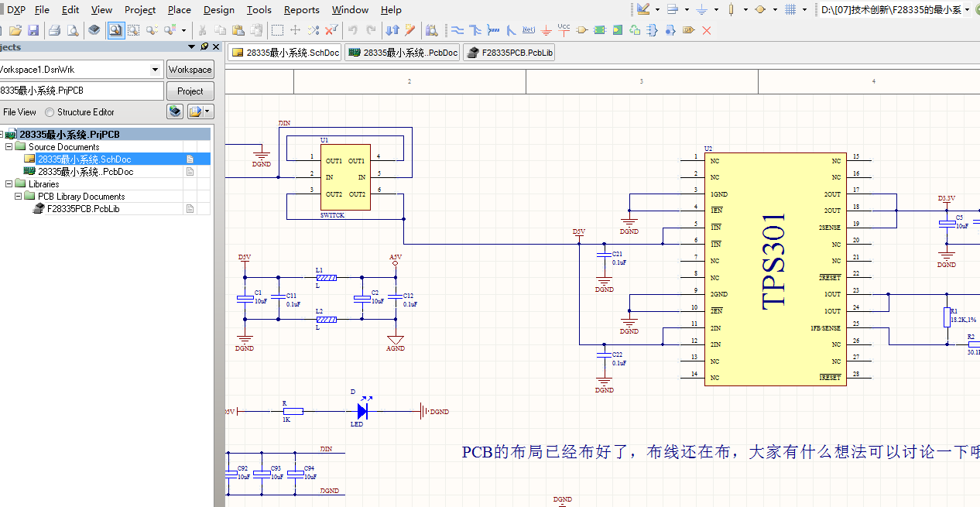Open the Design menu

pos(219,9)
